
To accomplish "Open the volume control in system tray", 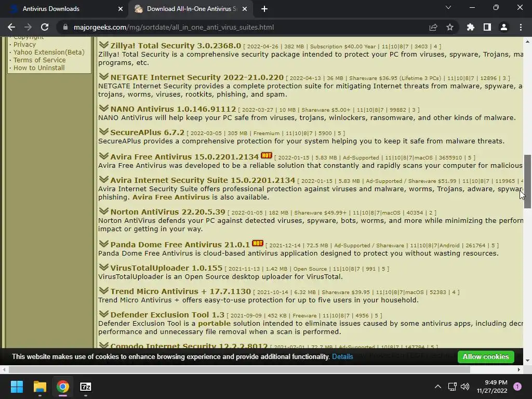I will (x=465, y=387).
